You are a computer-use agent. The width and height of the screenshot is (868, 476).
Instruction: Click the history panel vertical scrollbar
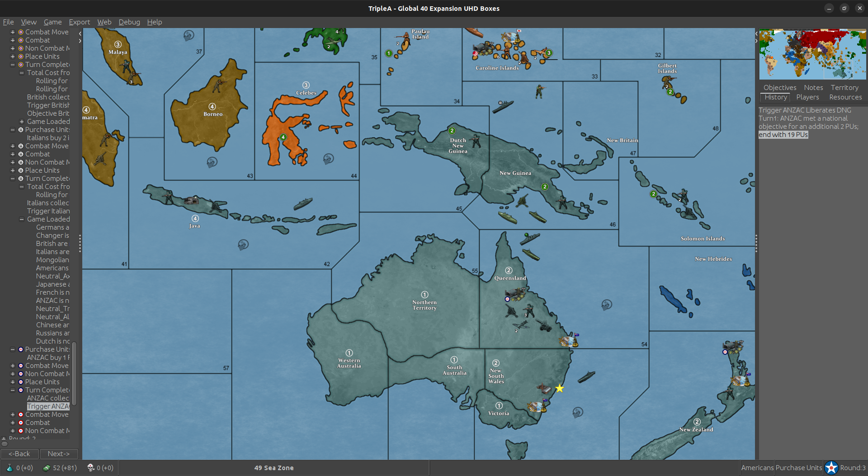pos(74,373)
